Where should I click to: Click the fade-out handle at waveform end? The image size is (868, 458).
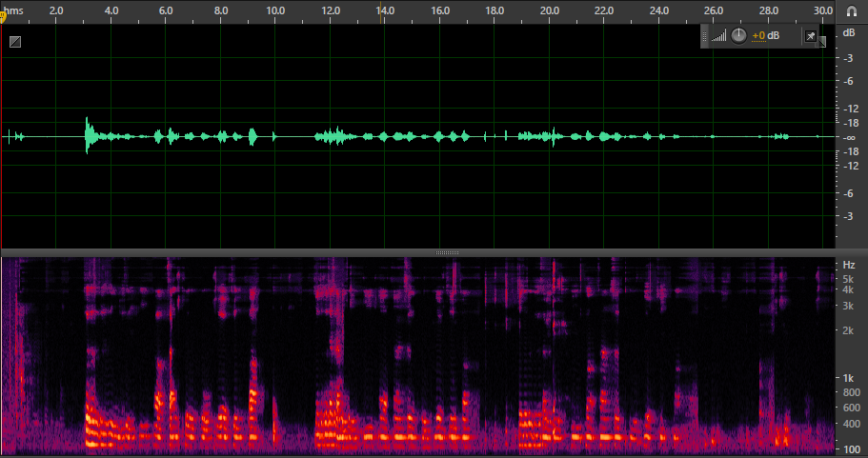(x=822, y=42)
